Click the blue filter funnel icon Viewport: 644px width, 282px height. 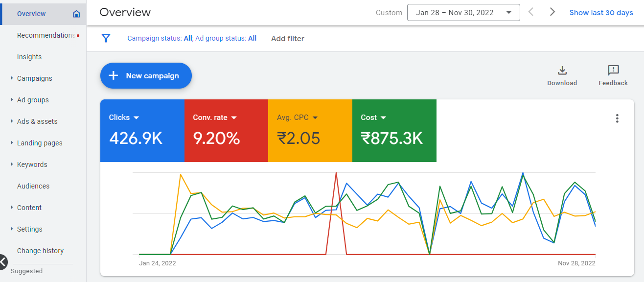tap(106, 38)
